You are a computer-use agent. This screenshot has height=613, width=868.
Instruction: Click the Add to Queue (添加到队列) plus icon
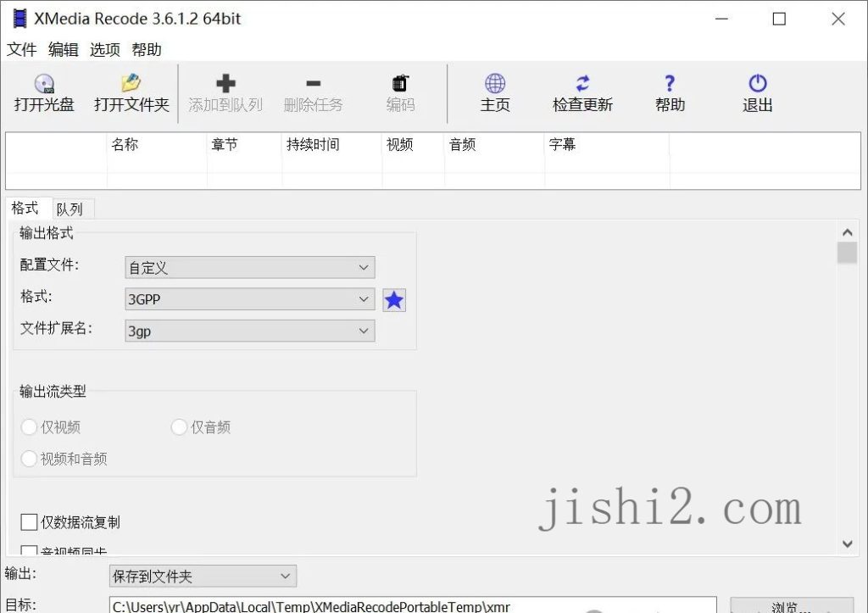pos(225,84)
